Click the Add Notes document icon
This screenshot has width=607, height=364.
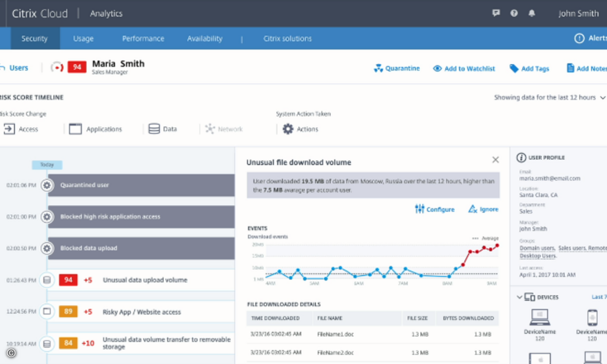[x=571, y=68]
